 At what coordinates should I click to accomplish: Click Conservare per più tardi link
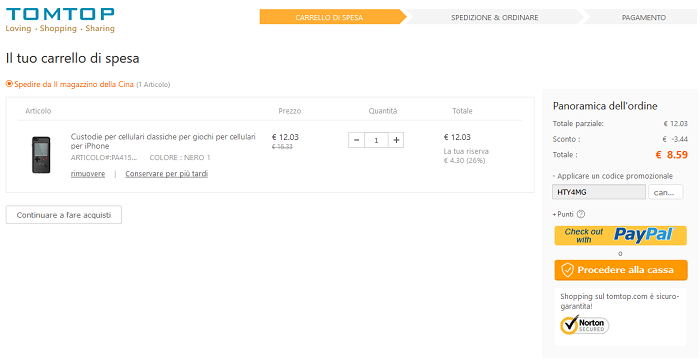point(167,174)
